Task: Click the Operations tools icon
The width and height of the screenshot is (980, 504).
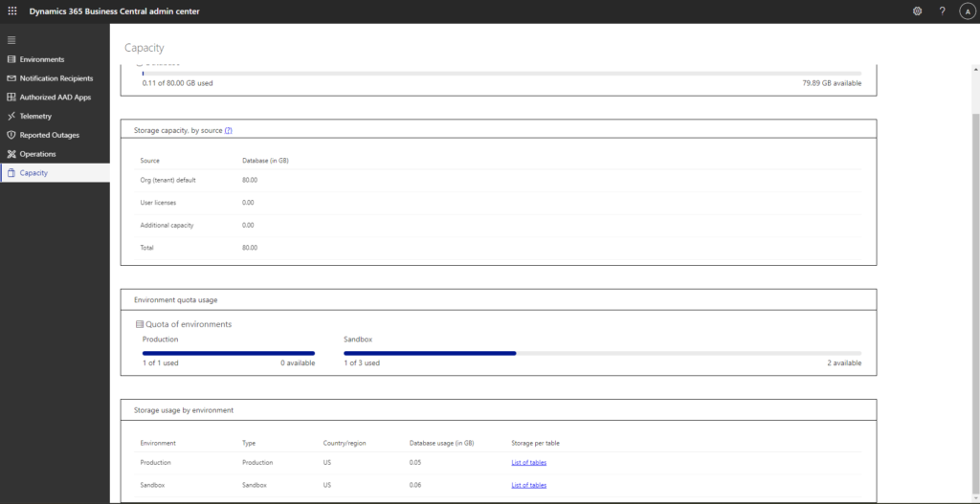Action: [x=11, y=154]
